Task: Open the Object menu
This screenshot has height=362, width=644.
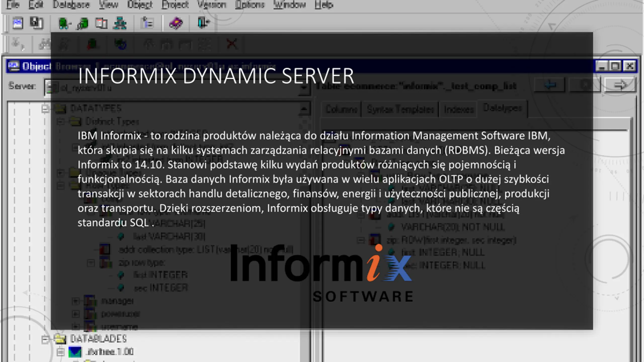Action: [x=140, y=5]
